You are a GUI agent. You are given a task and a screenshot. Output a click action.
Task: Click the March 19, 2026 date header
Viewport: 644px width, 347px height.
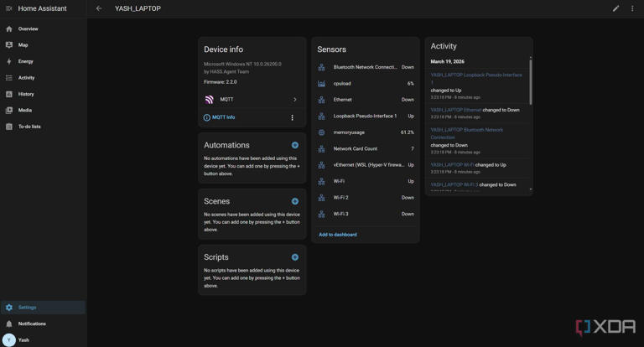447,61
